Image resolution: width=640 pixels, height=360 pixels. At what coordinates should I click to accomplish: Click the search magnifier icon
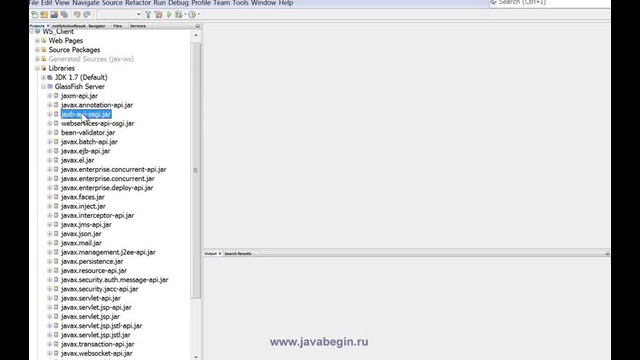[493, 2]
